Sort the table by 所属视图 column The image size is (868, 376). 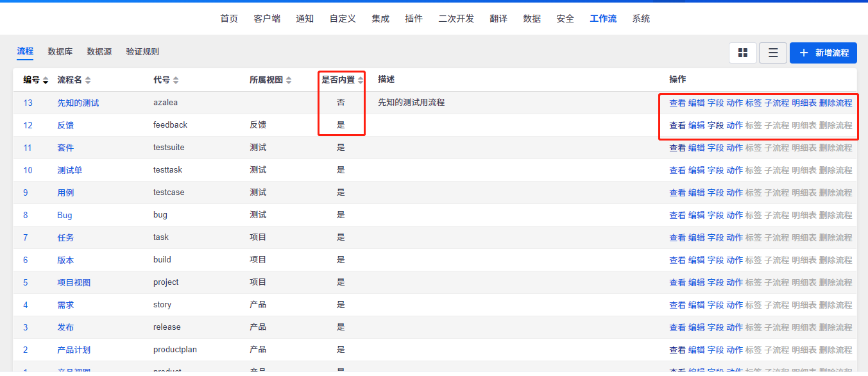coord(270,80)
